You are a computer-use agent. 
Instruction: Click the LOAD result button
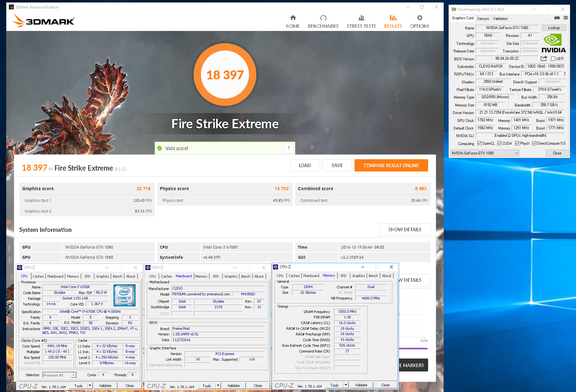(x=305, y=166)
